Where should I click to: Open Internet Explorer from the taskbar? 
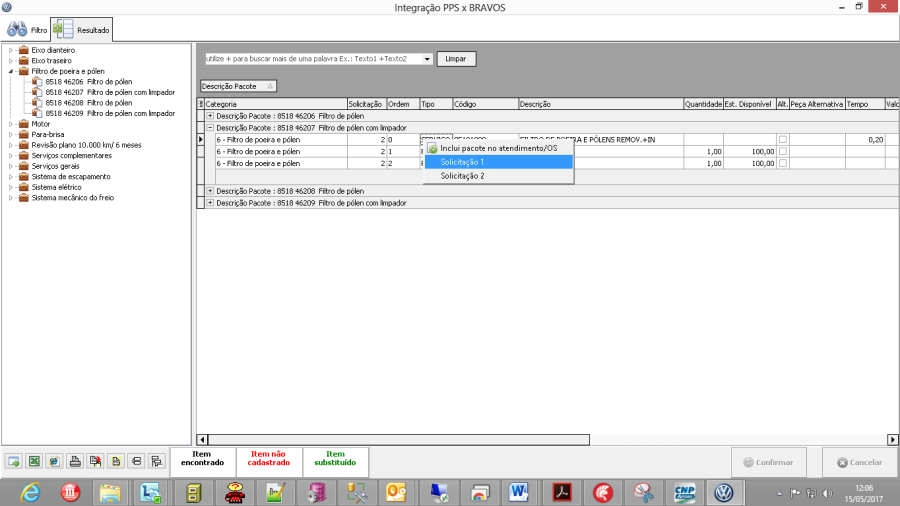point(30,493)
